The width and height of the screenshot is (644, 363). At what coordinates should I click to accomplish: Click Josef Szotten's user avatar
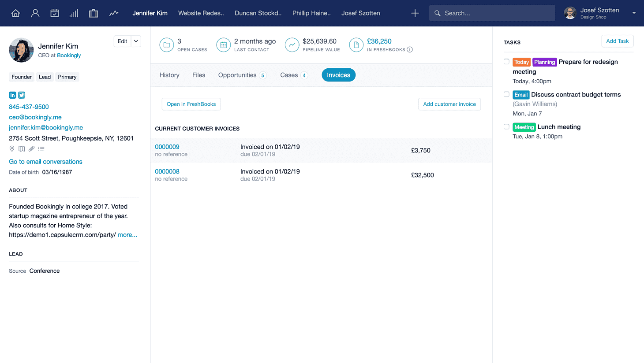pos(570,13)
